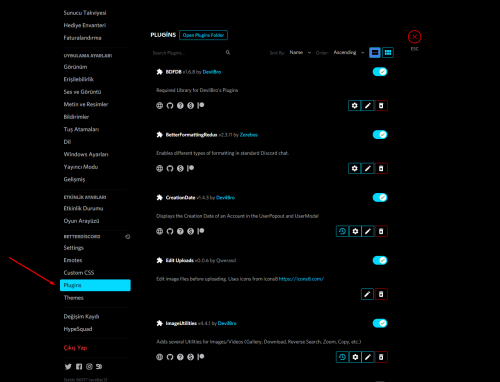Viewport: 500px width, 382px height.
Task: Open Faturalandırma in the sidebar
Action: pyautogui.click(x=95, y=38)
